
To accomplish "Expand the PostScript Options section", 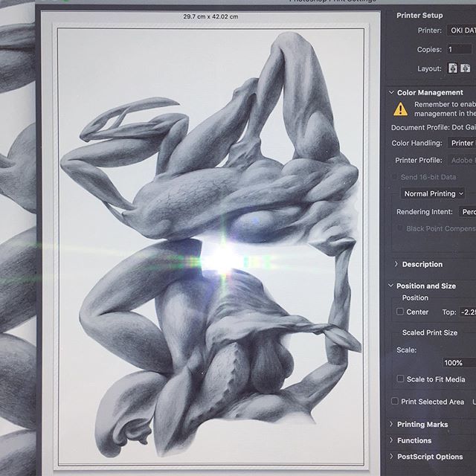I will click(x=391, y=456).
